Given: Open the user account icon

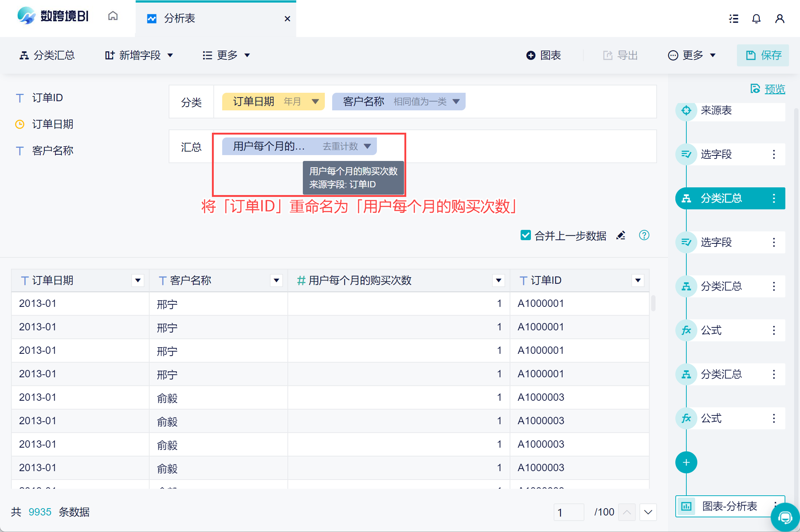Looking at the screenshot, I should pos(779,19).
